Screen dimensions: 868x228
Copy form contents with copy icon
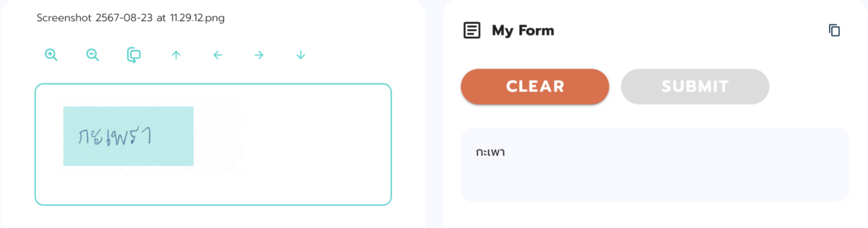834,30
